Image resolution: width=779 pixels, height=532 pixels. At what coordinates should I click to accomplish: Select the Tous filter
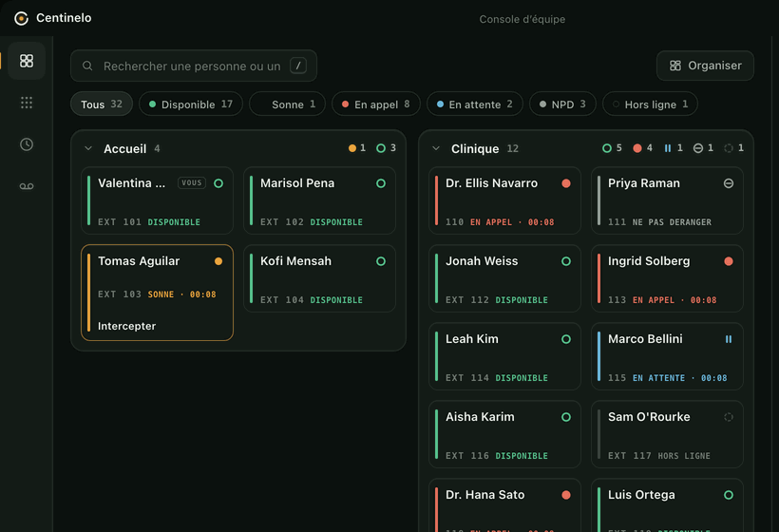(x=102, y=104)
